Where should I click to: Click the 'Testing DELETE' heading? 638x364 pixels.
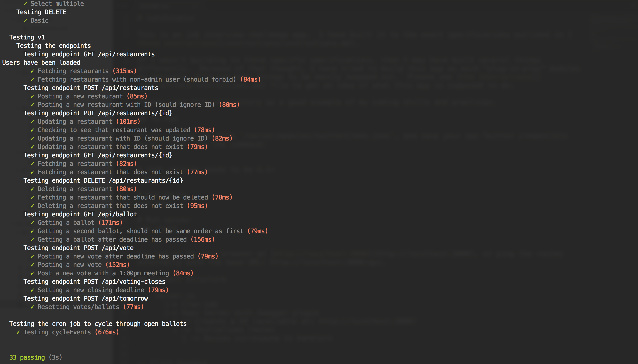41,12
